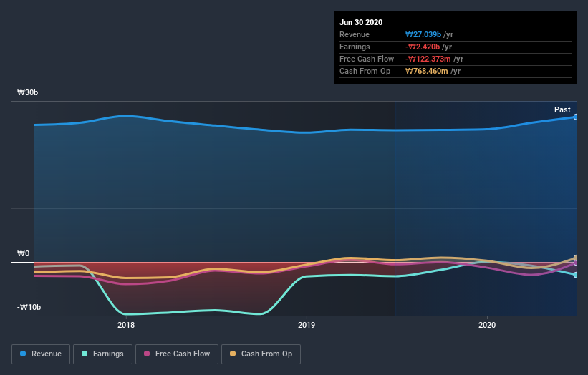Click the ₩768.460m cash from op value
Image resolution: width=588 pixels, height=375 pixels.
(x=426, y=71)
